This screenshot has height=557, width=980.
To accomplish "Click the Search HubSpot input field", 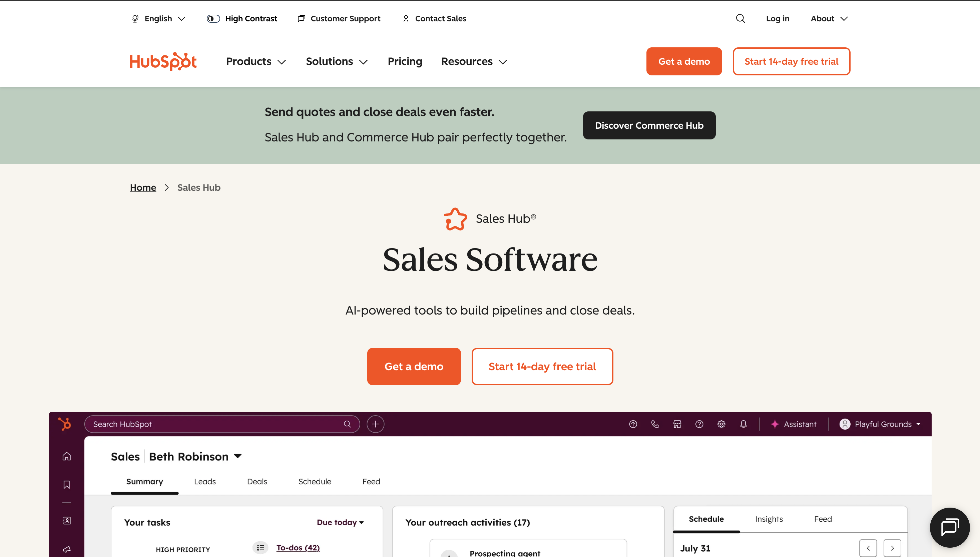I will (x=222, y=424).
